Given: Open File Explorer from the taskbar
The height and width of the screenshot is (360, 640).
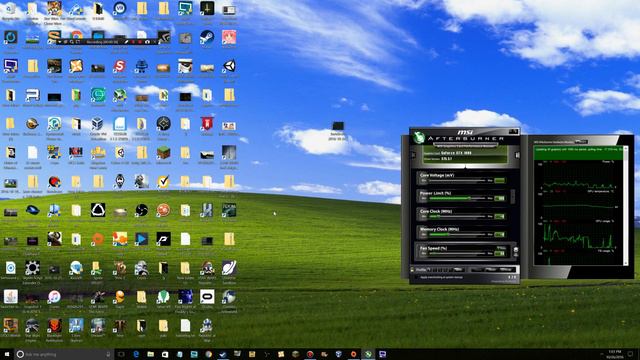Looking at the screenshot, I should pos(151,354).
